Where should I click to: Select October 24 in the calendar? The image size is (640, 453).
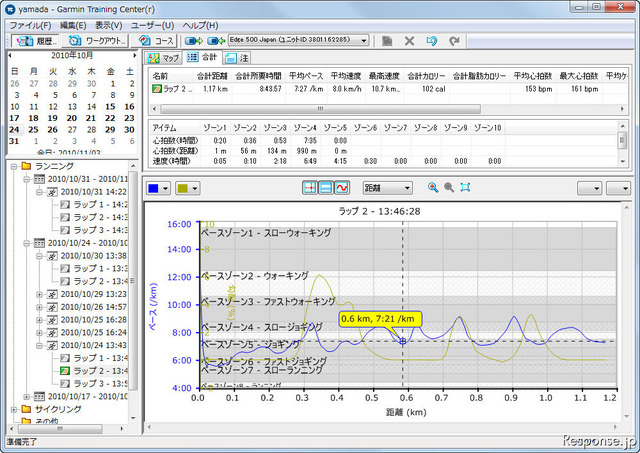click(14, 130)
